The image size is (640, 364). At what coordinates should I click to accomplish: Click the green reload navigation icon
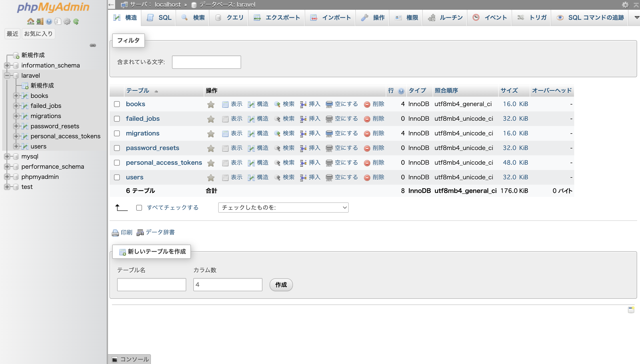(x=76, y=22)
